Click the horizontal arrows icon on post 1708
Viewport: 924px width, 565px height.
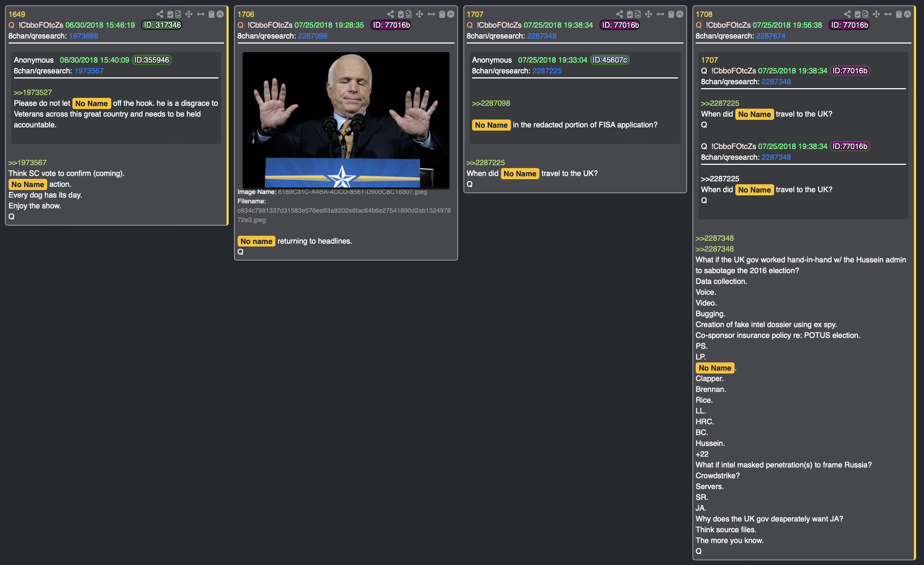pos(888,14)
